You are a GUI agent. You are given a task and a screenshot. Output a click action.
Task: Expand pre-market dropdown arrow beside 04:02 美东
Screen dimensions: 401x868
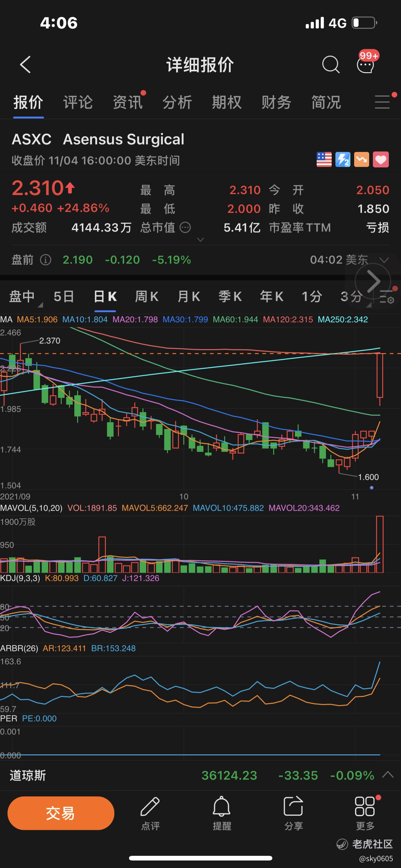[384, 260]
